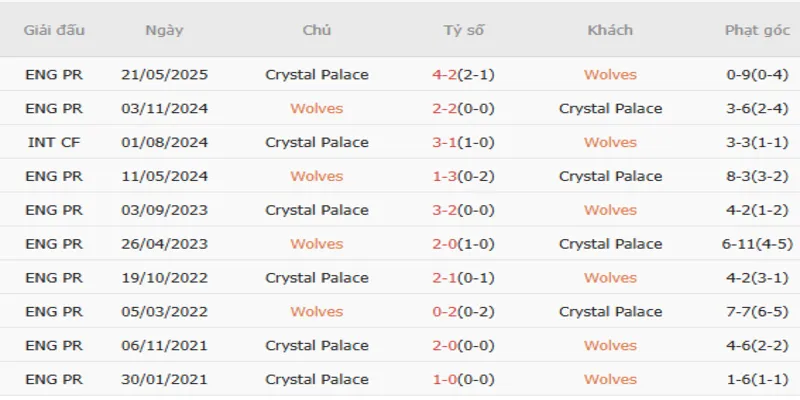This screenshot has height=400, width=800.
Task: Select away team Wolves in 30/01/2021 match
Action: (610, 380)
